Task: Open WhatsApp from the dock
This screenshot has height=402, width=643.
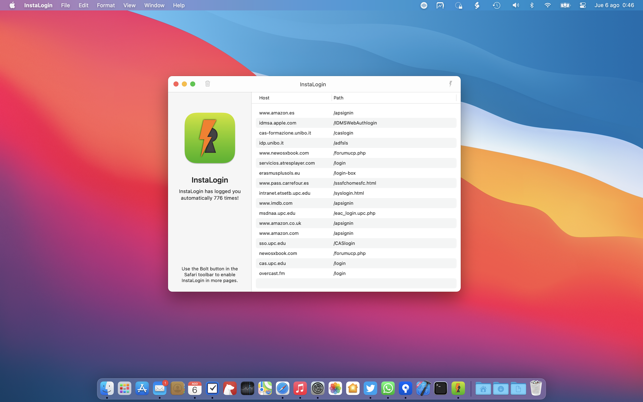Action: pyautogui.click(x=388, y=388)
